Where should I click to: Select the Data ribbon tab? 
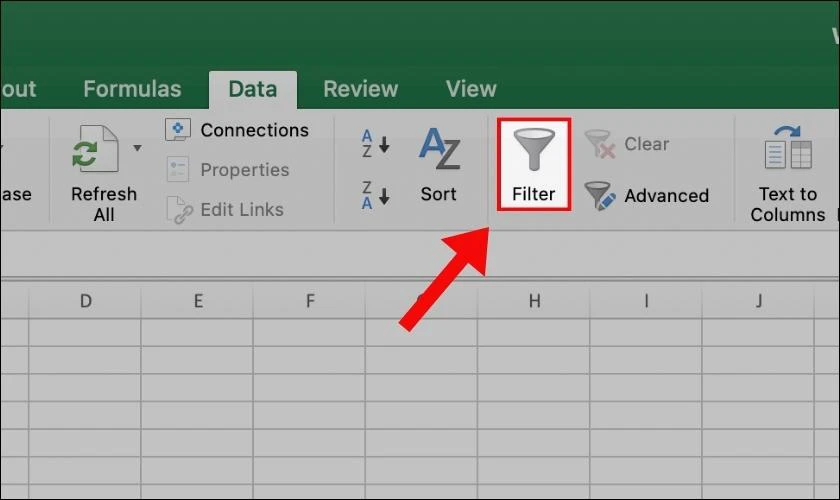pos(252,89)
